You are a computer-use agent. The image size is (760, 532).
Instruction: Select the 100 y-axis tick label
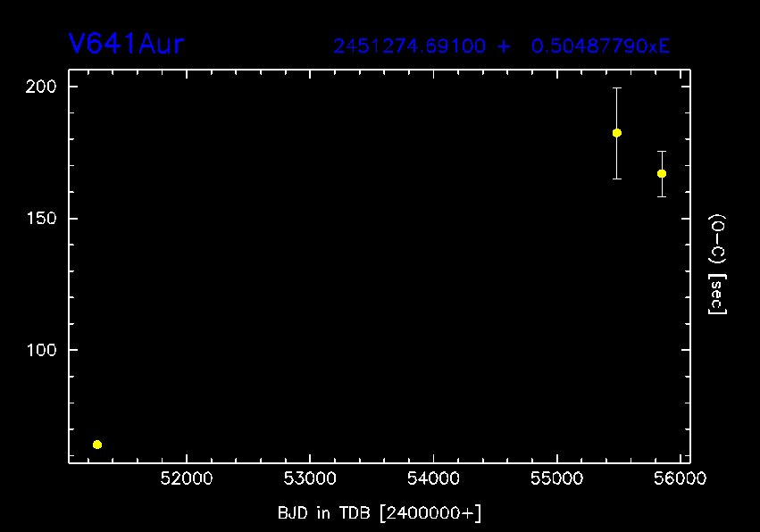tap(43, 350)
